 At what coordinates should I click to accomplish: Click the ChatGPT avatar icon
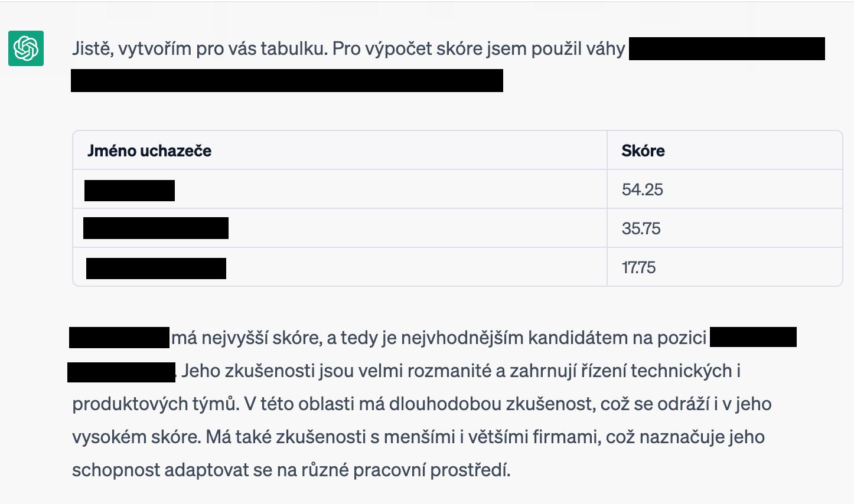[26, 48]
